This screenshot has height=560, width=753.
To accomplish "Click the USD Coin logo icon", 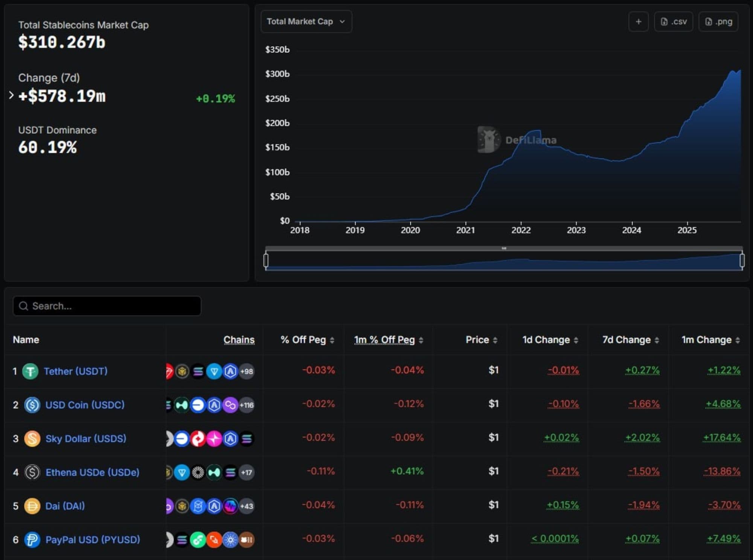I will pos(32,405).
